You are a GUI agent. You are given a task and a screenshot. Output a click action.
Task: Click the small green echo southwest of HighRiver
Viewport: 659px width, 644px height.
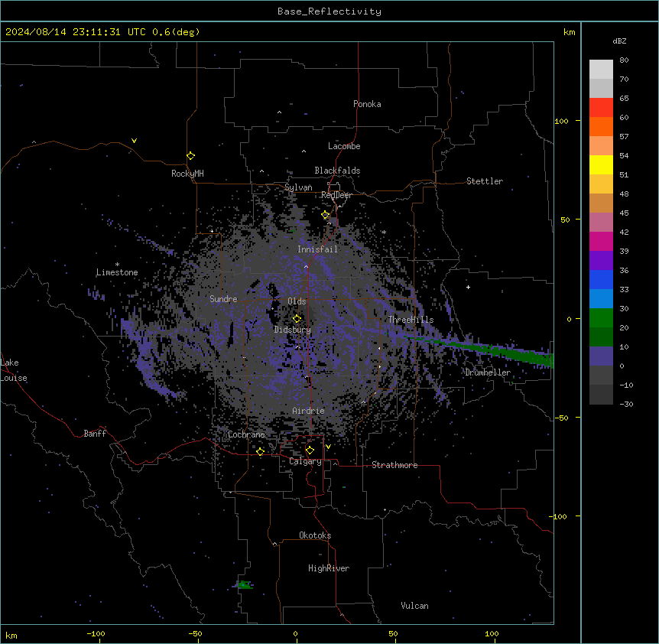[x=243, y=585]
